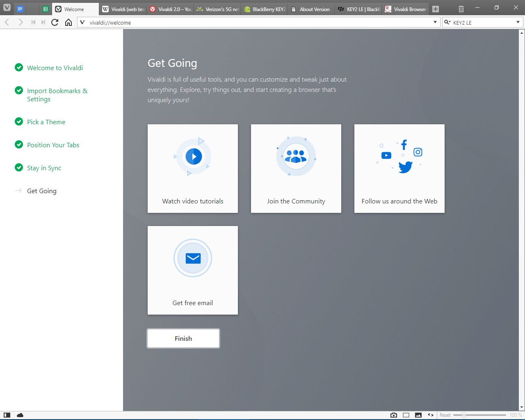This screenshot has width=525, height=420.
Task: Toggle images with the image icon
Action: click(418, 415)
